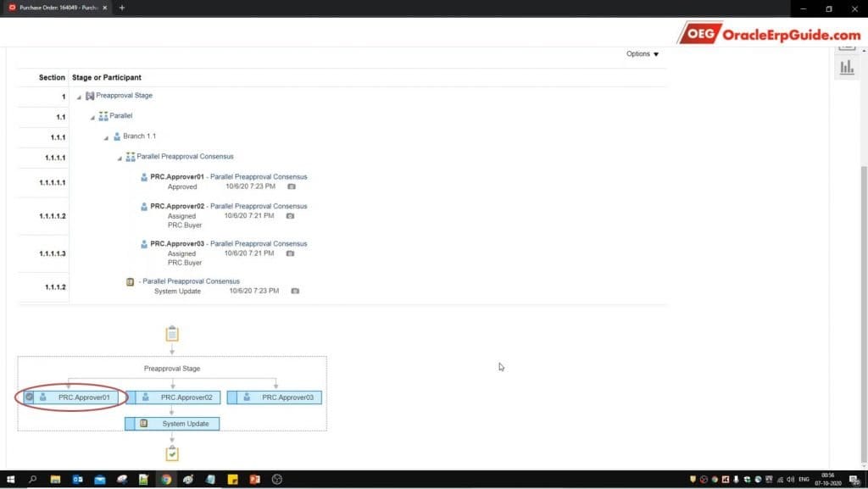Click the camera icon next to System Update
The width and height of the screenshot is (868, 489).
coord(295,291)
